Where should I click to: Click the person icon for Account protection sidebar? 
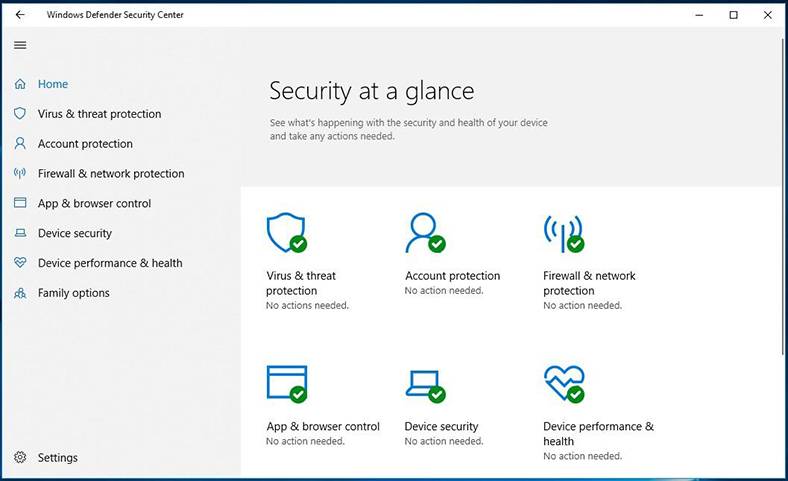point(20,143)
